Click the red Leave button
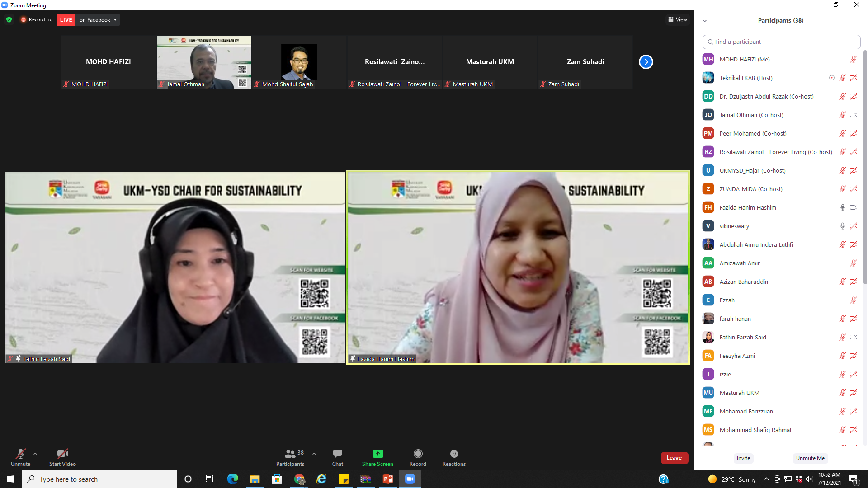 pyautogui.click(x=674, y=458)
